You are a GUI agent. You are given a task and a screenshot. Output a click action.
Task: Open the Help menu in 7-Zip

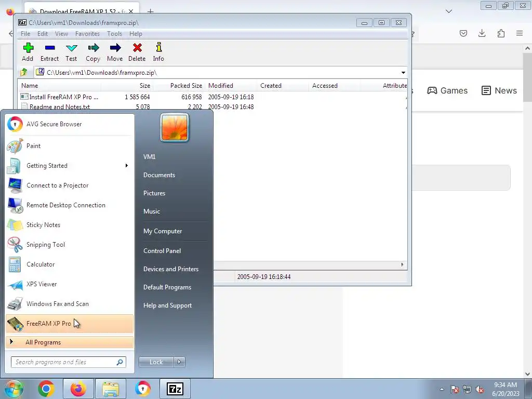tap(136, 34)
